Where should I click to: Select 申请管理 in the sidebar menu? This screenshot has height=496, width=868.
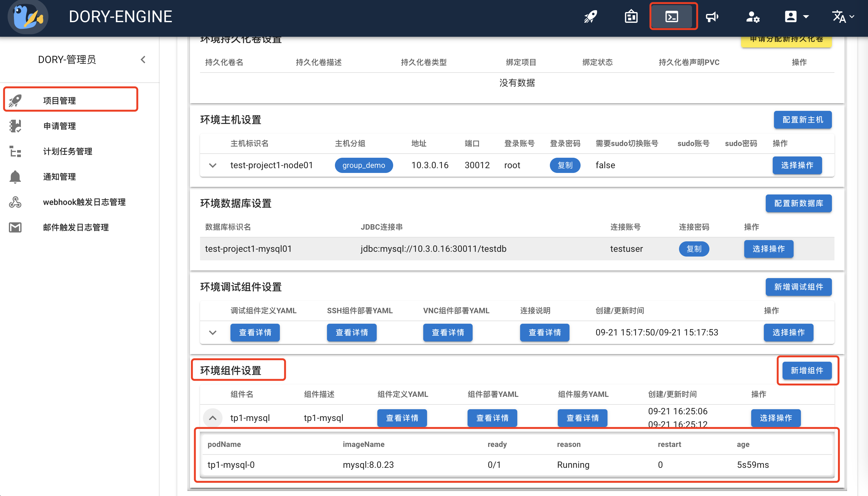click(60, 126)
